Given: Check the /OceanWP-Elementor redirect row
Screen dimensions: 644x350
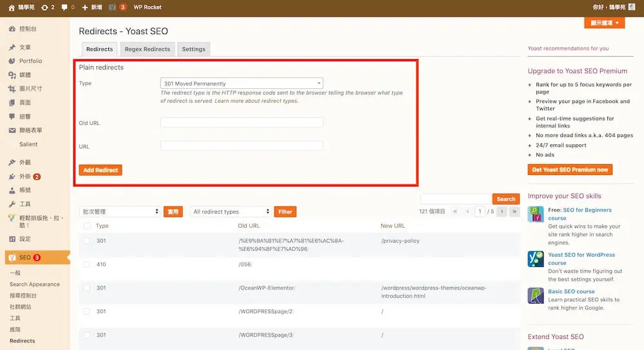Looking at the screenshot, I should [x=87, y=288].
